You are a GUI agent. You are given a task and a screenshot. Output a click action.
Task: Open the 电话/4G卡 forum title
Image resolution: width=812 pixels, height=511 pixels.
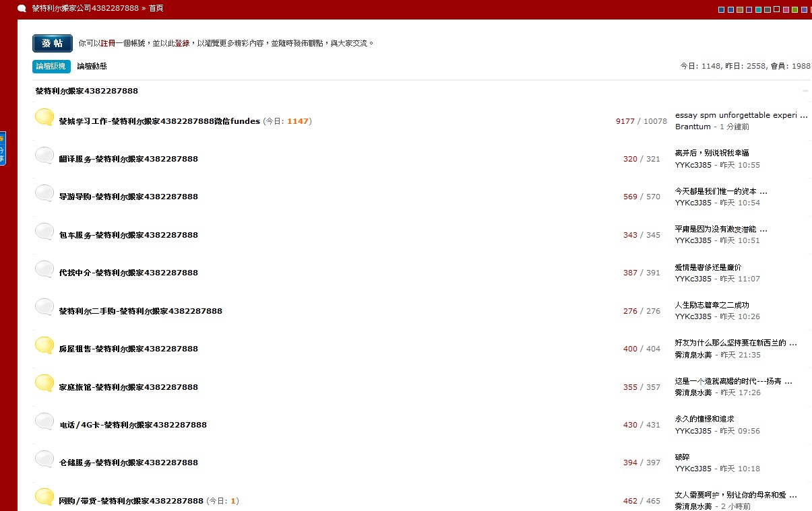[133, 425]
